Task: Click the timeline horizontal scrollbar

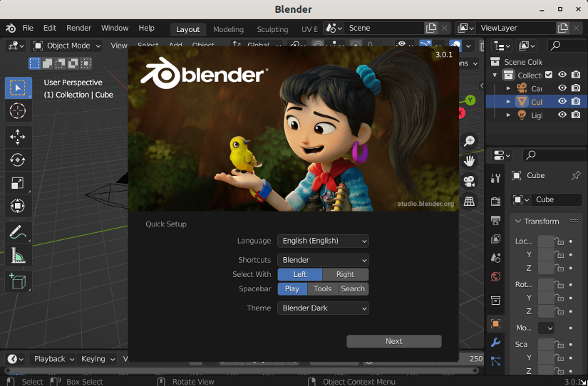Action: tap(242, 370)
